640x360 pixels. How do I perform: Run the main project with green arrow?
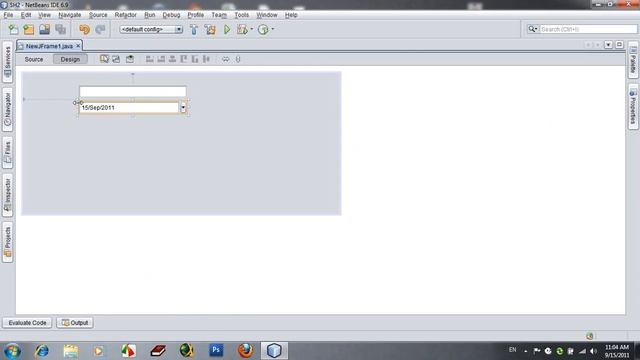[227, 29]
